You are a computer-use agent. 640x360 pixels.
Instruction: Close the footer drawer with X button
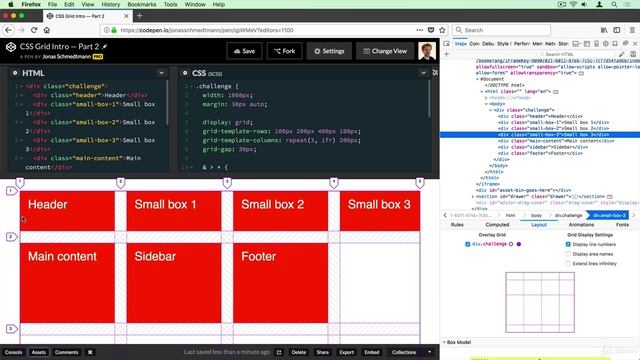tap(90, 352)
